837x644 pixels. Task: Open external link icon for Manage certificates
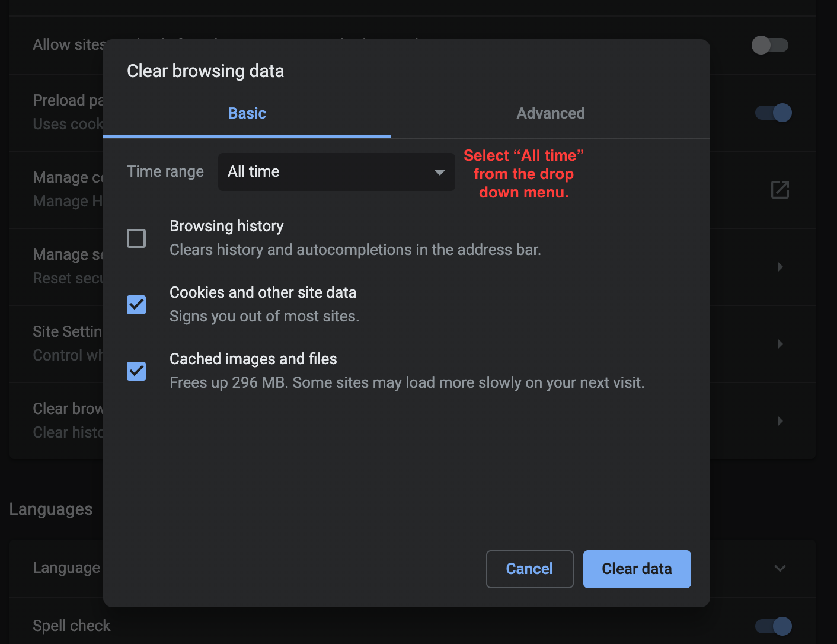point(780,190)
